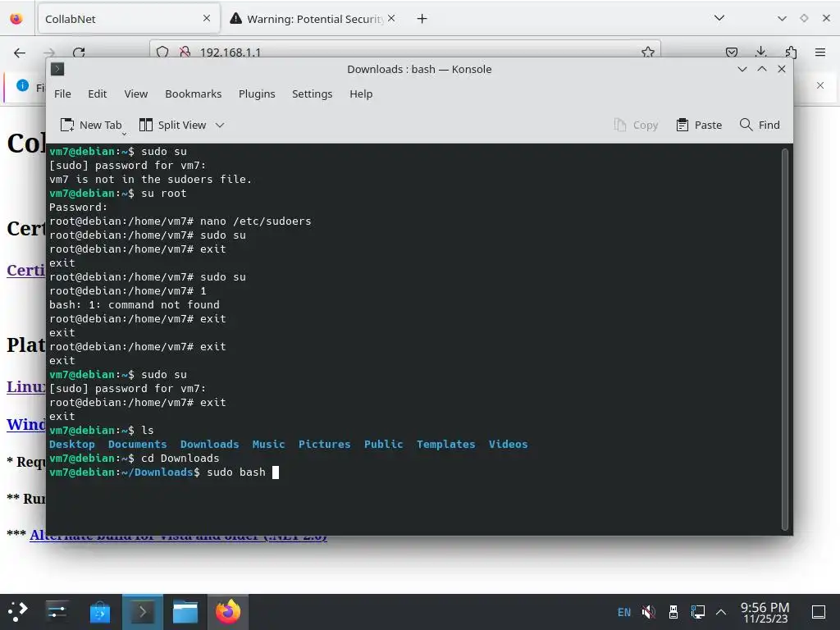This screenshot has height=630, width=840.
Task: Open Find in Konsole
Action: (760, 125)
